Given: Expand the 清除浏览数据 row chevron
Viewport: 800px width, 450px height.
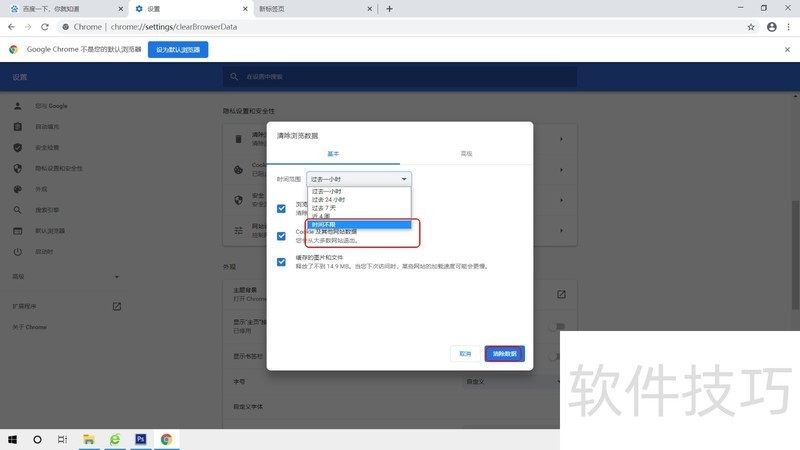Looking at the screenshot, I should [x=561, y=139].
